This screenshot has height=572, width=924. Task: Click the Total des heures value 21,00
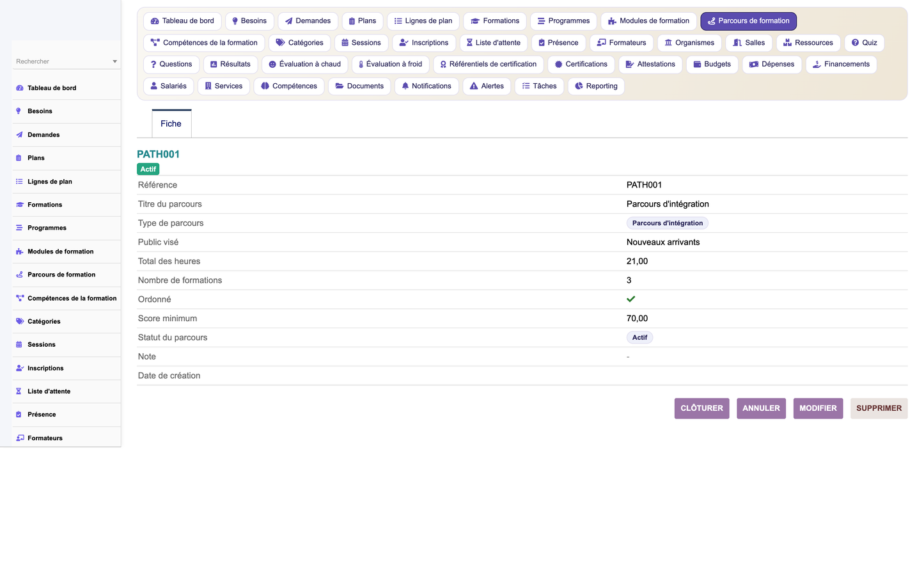coord(638,261)
